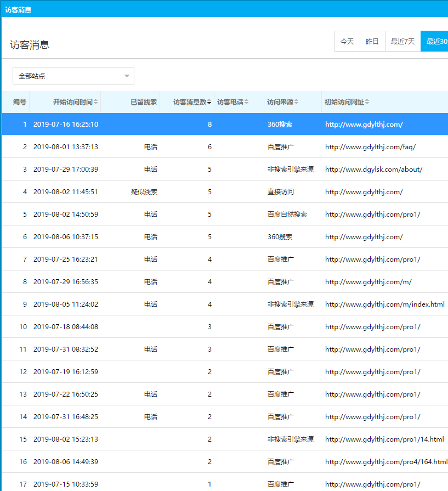Switch to the 今天 tab
The width and height of the screenshot is (448, 491).
pyautogui.click(x=347, y=41)
